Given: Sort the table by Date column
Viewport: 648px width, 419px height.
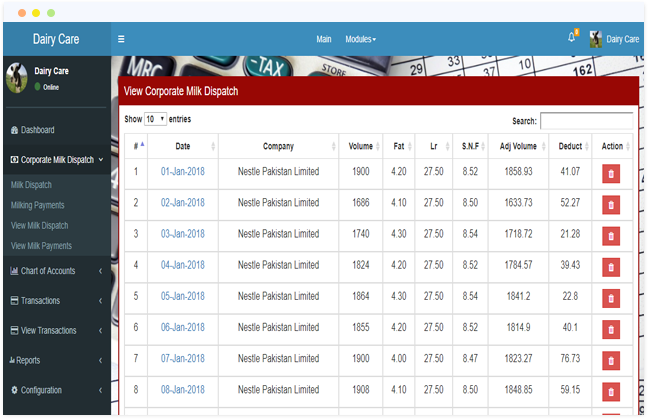Looking at the screenshot, I should (x=183, y=146).
